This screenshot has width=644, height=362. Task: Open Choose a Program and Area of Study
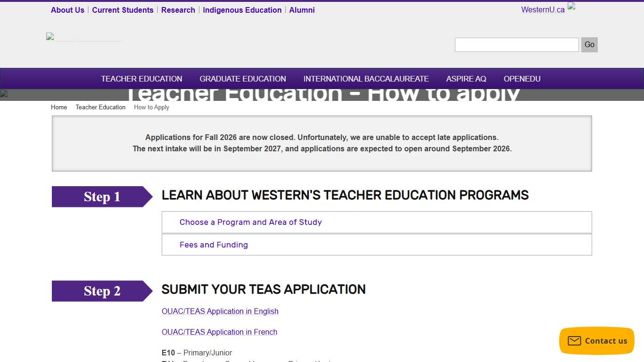[x=250, y=222]
